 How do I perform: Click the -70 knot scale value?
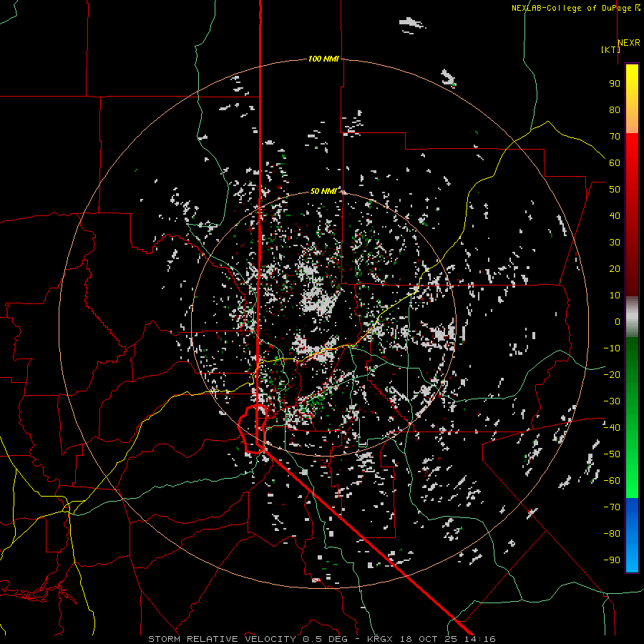click(612, 507)
